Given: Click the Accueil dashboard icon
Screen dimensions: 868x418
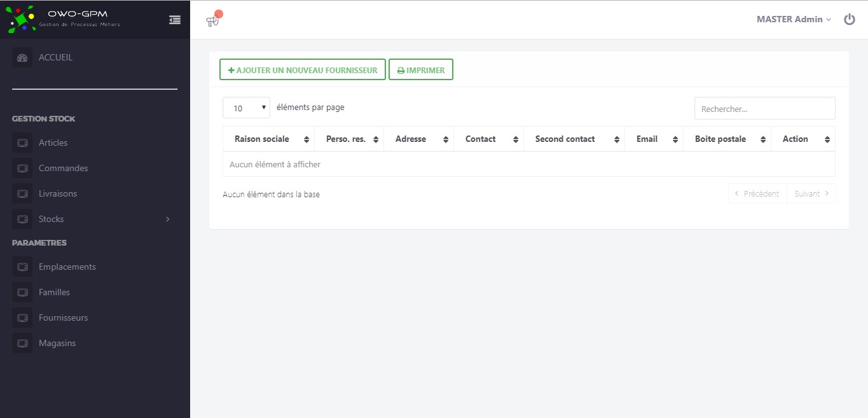Looking at the screenshot, I should click(22, 58).
